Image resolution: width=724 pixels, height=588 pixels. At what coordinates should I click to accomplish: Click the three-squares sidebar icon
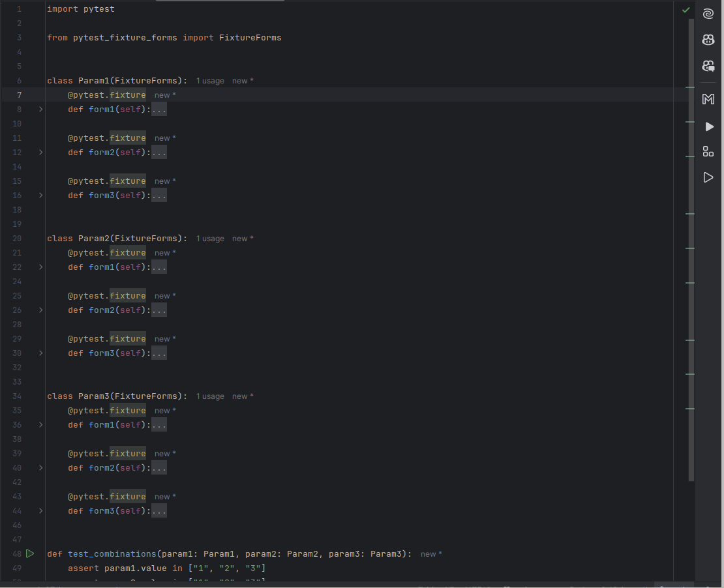(708, 151)
